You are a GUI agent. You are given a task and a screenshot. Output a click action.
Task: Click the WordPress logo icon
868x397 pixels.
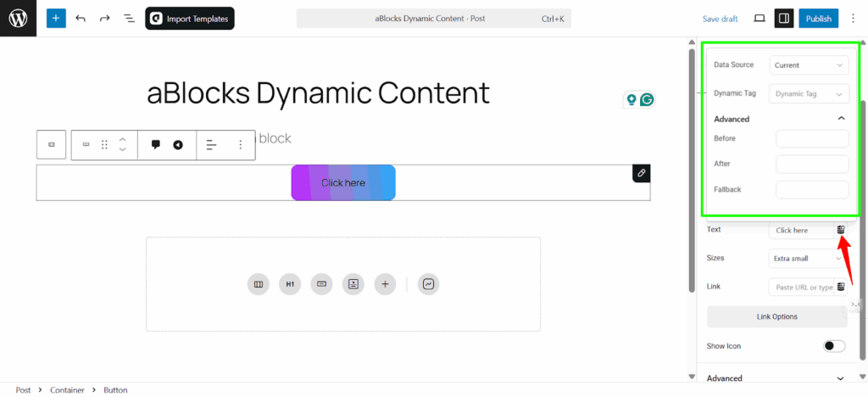pyautogui.click(x=19, y=19)
